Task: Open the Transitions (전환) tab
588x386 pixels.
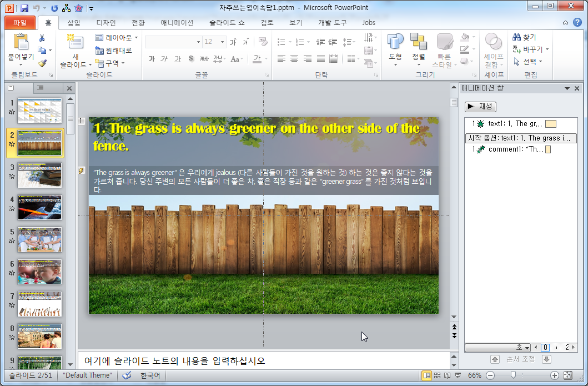Action: pyautogui.click(x=138, y=23)
